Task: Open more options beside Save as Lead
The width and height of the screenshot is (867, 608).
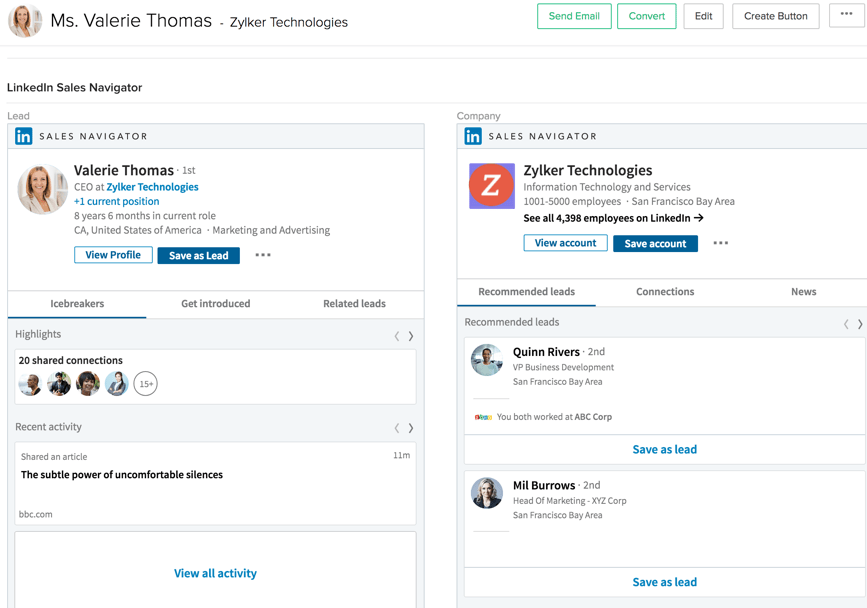Action: (x=263, y=255)
